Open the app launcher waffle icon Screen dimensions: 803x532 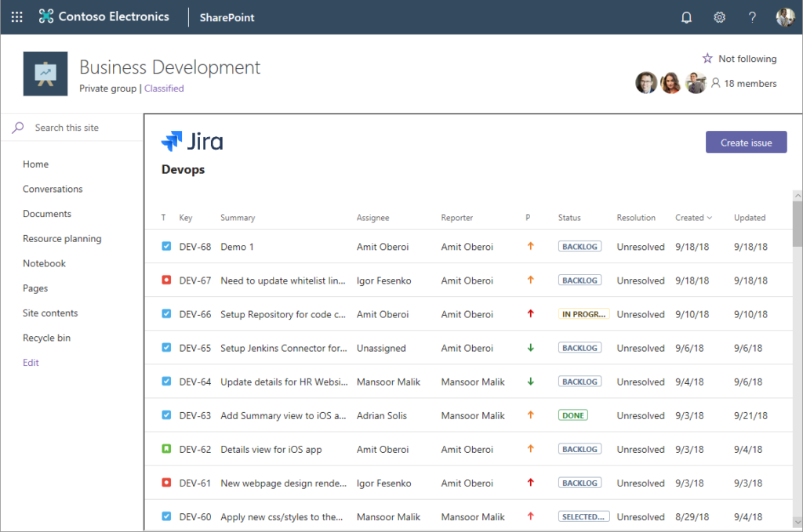[17, 17]
